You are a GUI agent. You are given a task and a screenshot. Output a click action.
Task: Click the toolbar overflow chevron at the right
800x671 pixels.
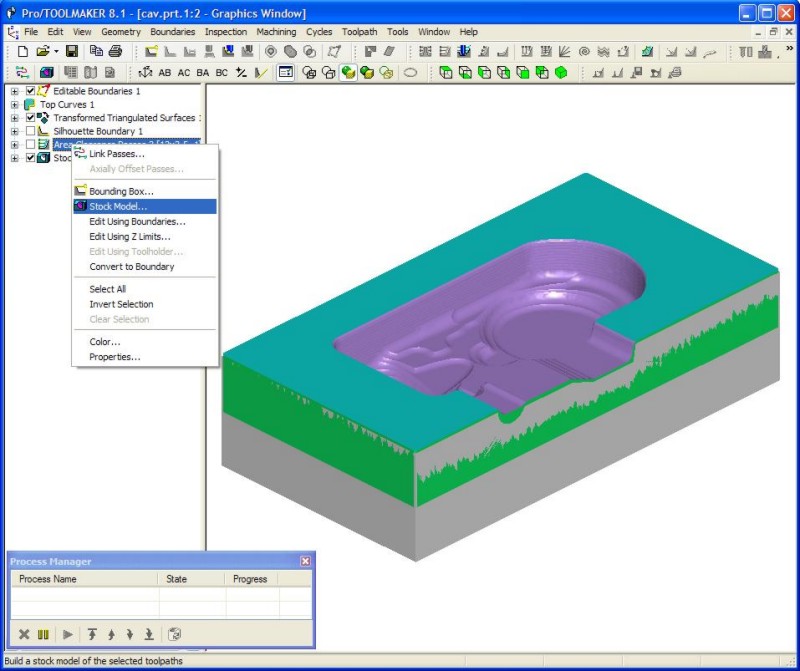790,48
